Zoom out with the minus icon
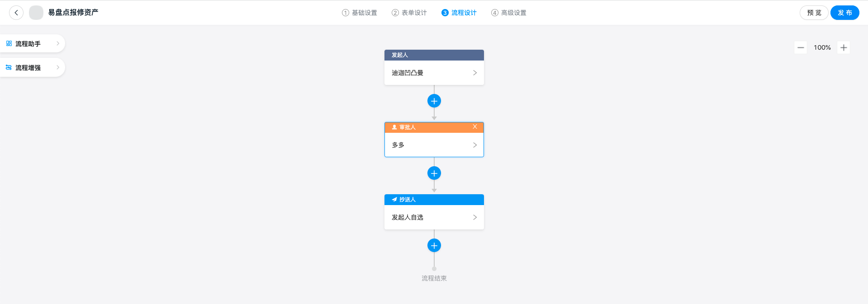Image resolution: width=868 pixels, height=304 pixels. tap(801, 47)
